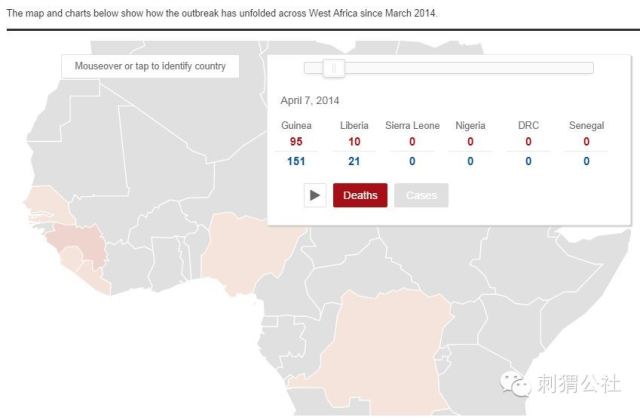Click Guinea's case count 151

296,161
